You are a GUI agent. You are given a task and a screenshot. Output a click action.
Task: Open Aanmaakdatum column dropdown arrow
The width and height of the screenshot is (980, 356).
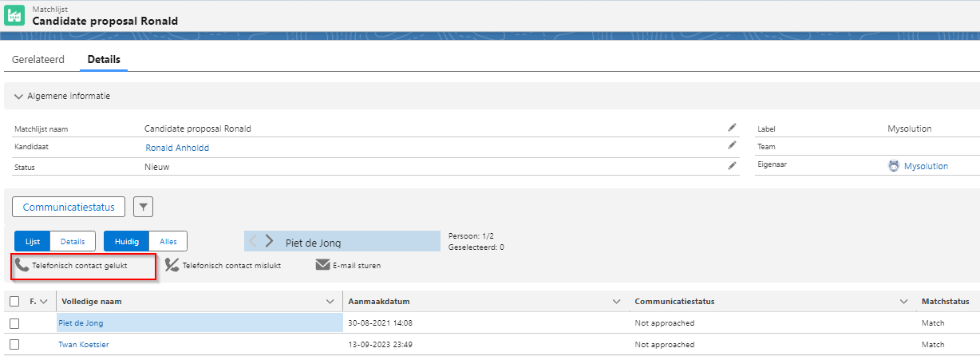pyautogui.click(x=616, y=302)
